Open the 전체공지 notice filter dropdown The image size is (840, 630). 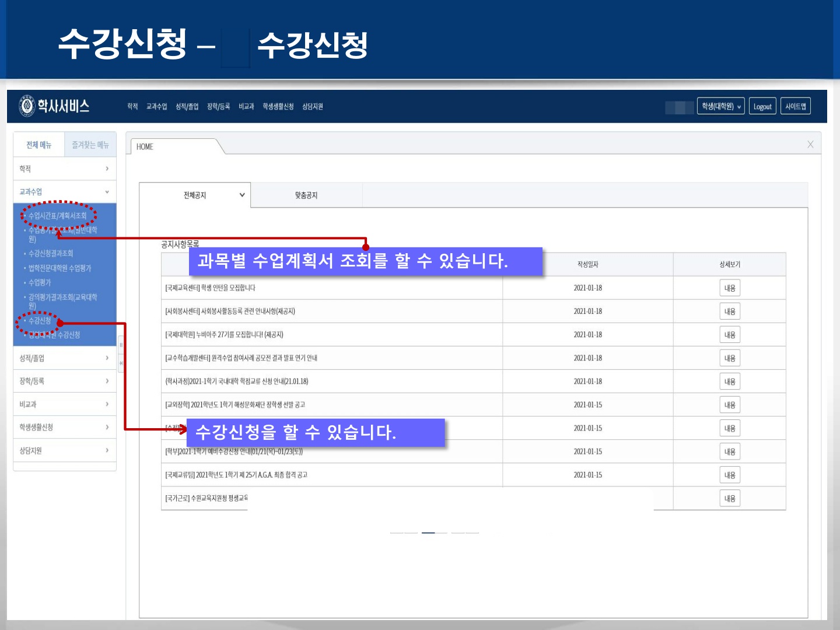coord(242,195)
